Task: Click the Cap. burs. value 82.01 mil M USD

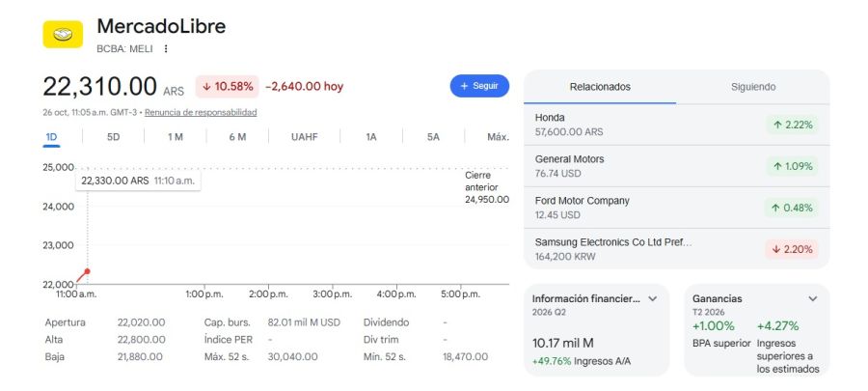Action: point(304,322)
